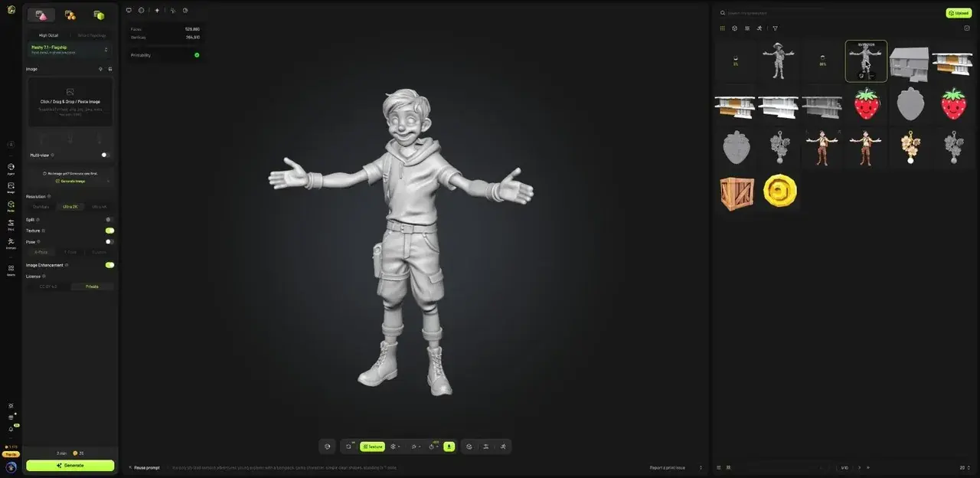The width and height of the screenshot is (980, 478).
Task: Open the wooden crate asset thumbnail
Action: pyautogui.click(x=737, y=193)
